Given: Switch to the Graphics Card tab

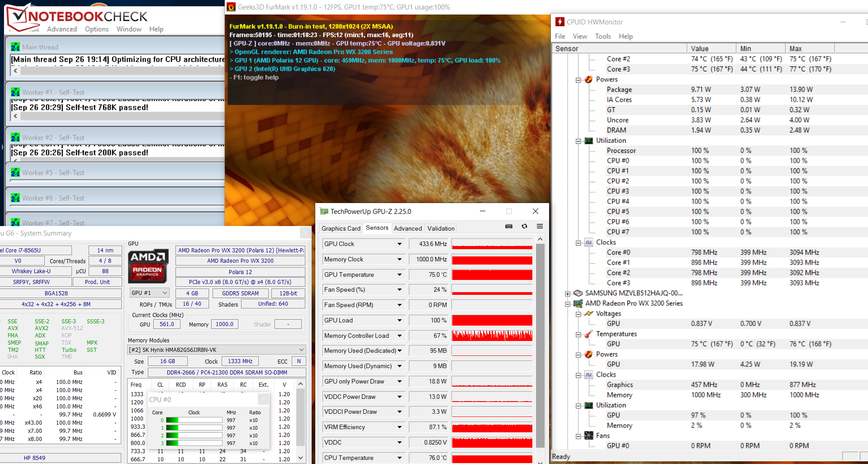Looking at the screenshot, I should click(341, 228).
